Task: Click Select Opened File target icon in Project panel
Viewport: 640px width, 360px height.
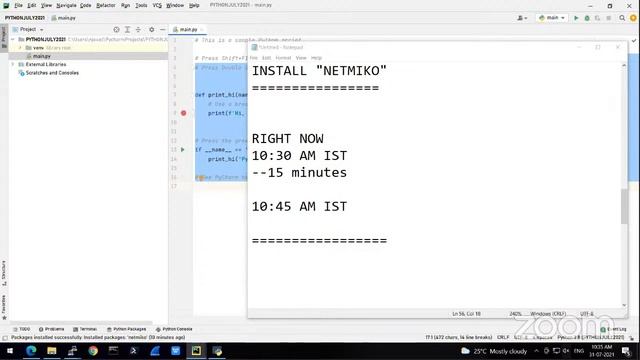Action: pyautogui.click(x=116, y=29)
